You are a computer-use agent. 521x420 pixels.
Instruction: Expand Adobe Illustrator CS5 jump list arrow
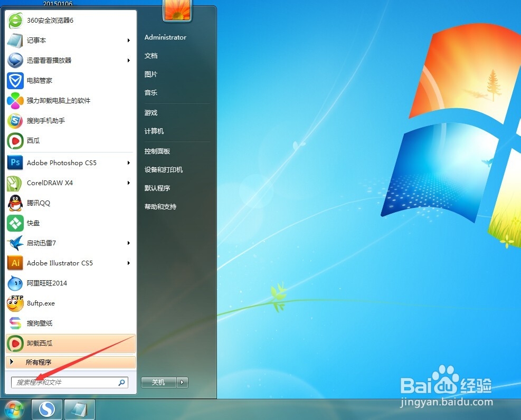click(129, 263)
